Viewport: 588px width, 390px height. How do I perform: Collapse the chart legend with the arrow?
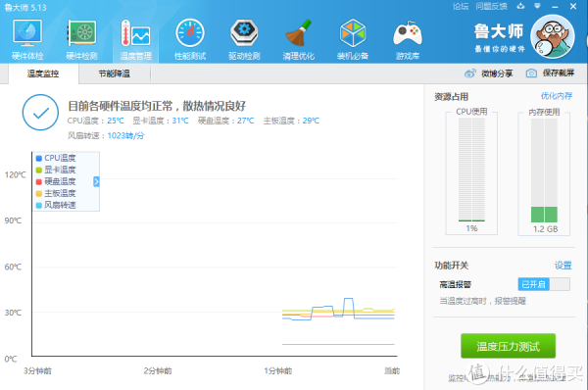pos(96,181)
